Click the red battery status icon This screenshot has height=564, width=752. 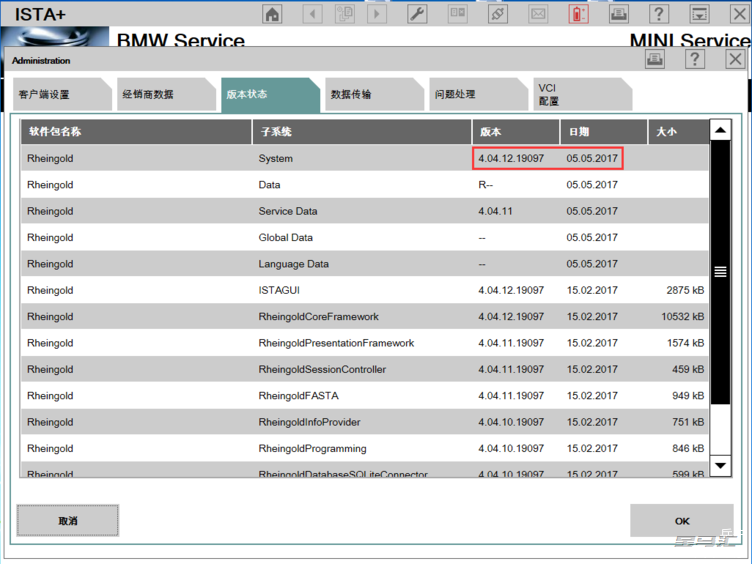tap(578, 14)
